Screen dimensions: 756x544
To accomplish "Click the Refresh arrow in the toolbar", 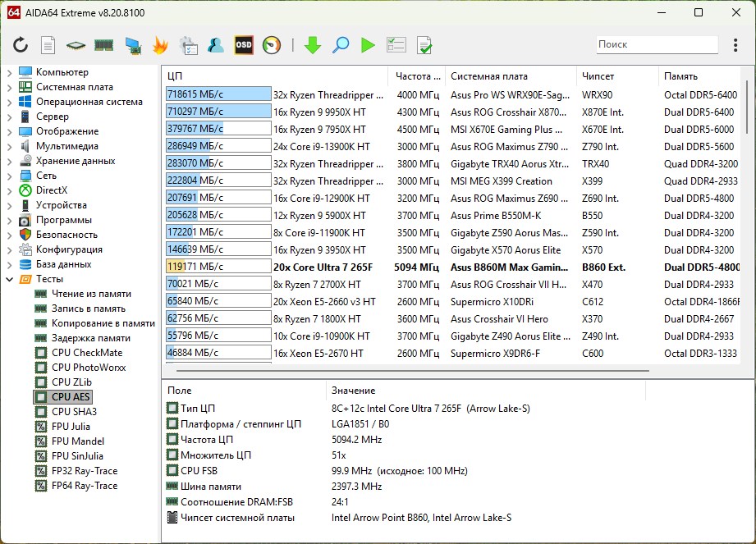I will tap(21, 45).
